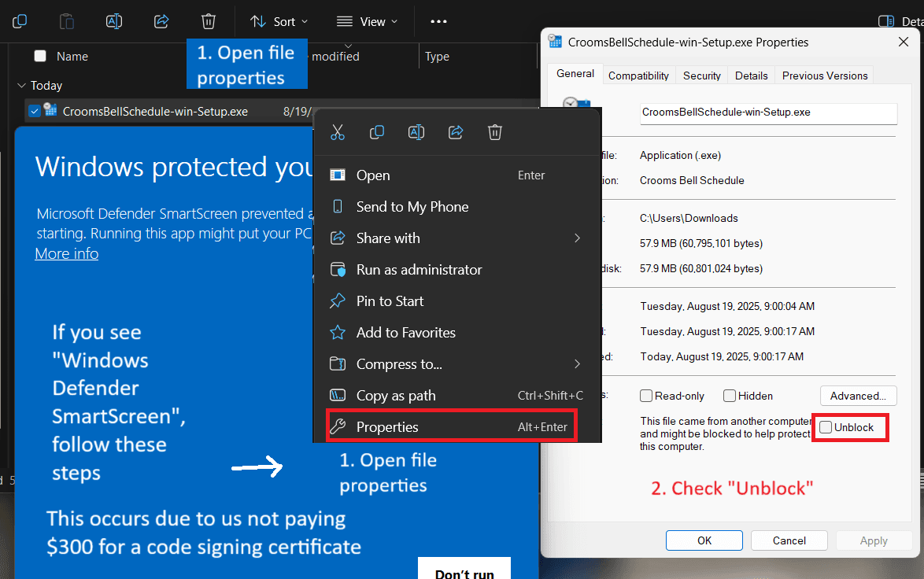Click the CroomsBellSchedule setup file icon in list
This screenshot has height=579, width=924.
[x=50, y=110]
